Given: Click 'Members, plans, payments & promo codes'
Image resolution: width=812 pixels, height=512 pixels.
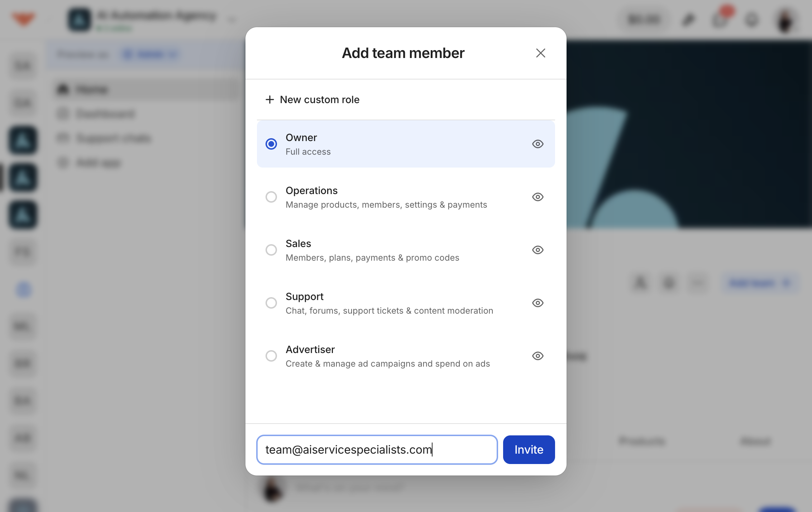Looking at the screenshot, I should pyautogui.click(x=372, y=258).
